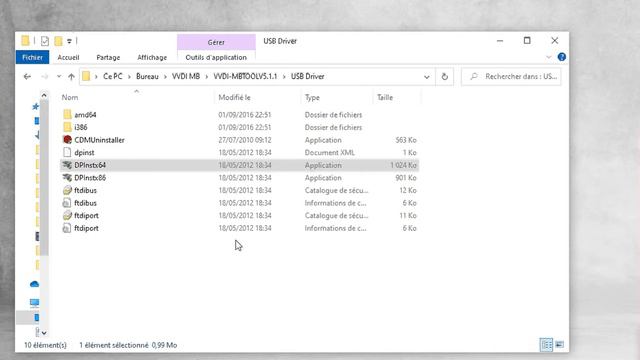Click the Gérer contextual tab
Image resolution: width=640 pixels, height=360 pixels.
[x=216, y=42]
